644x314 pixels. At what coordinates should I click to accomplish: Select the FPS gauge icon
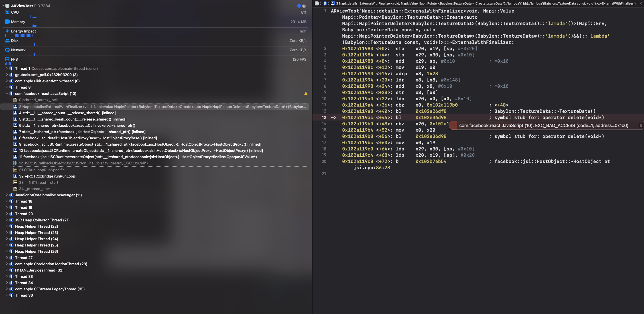pyautogui.click(x=7, y=59)
